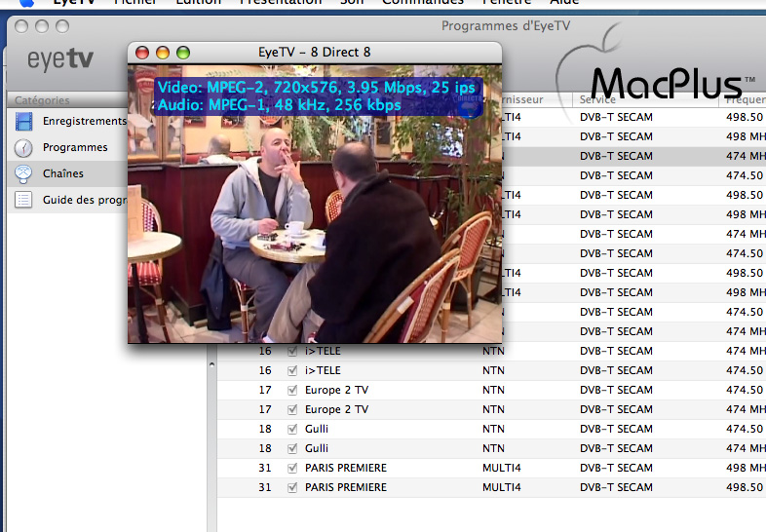Uncheck i>TELE checkbox in the 474.50 row

pos(292,370)
